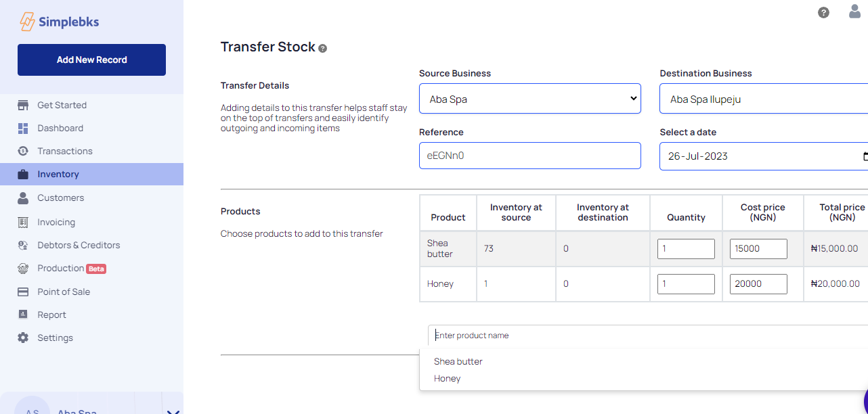Open the user profile icon
Image resolution: width=868 pixels, height=414 pixels.
854,11
